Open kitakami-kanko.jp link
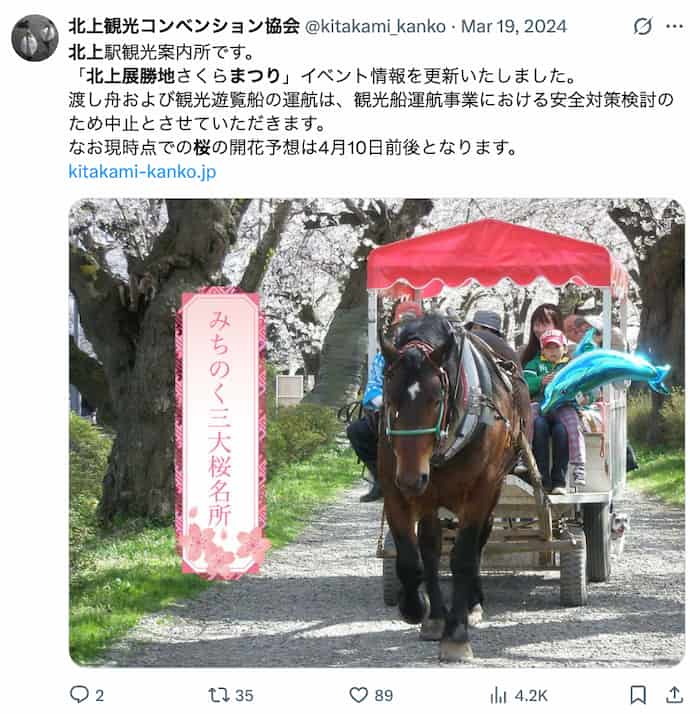The image size is (700, 713). click(x=142, y=172)
